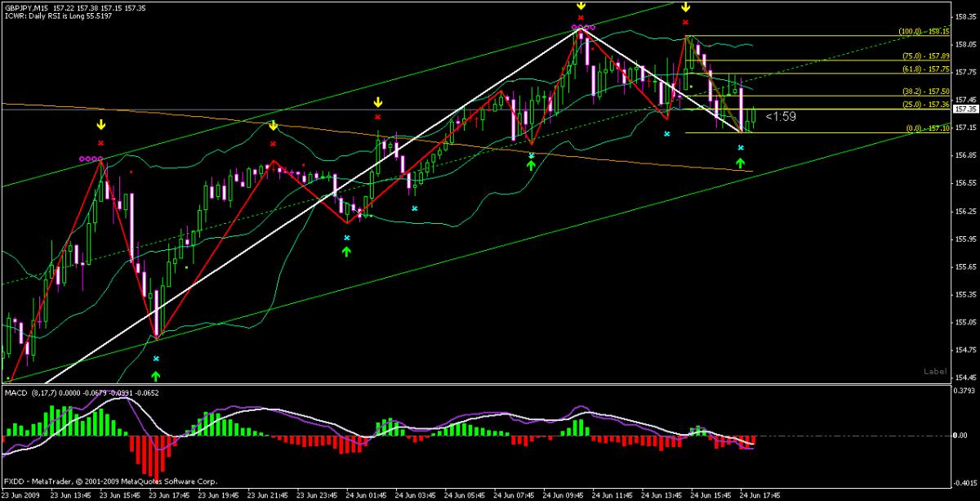Click the current price tag 157.35 on price axis
The image size is (980, 501).
(x=965, y=109)
